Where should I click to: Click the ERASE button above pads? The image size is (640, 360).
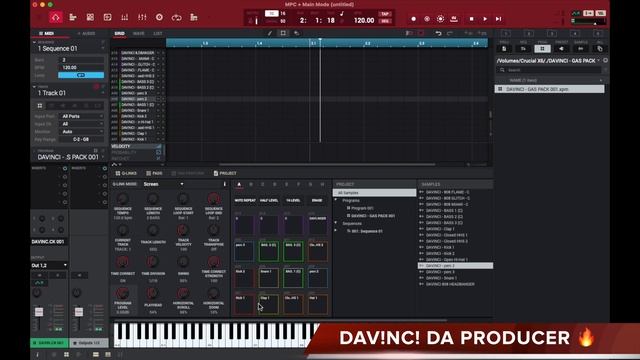[x=317, y=200]
